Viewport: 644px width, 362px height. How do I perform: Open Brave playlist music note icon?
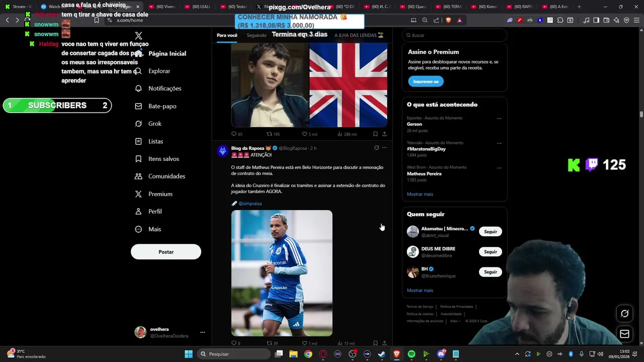coord(586,20)
